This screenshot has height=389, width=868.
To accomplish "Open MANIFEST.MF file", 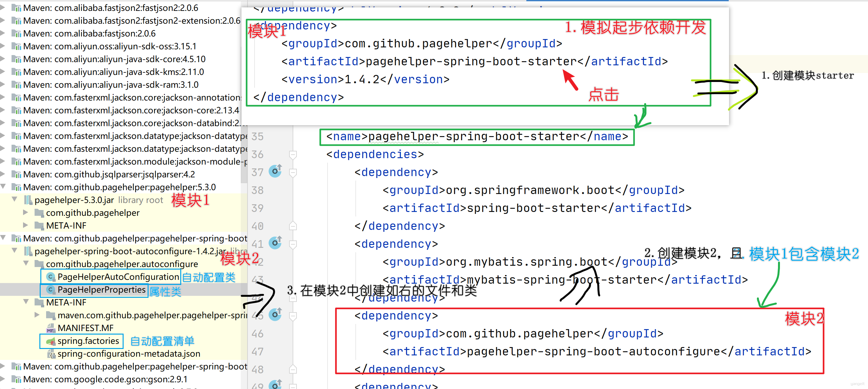I will [85, 328].
